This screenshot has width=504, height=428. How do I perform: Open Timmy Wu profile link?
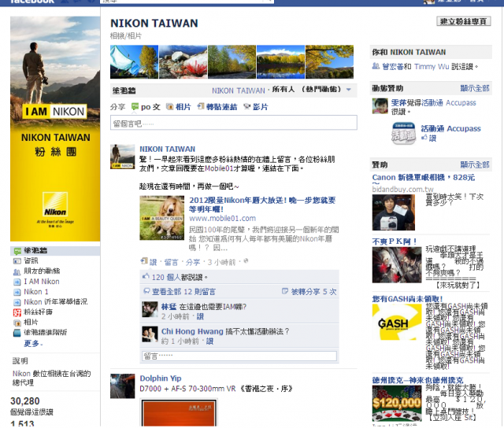tap(432, 66)
